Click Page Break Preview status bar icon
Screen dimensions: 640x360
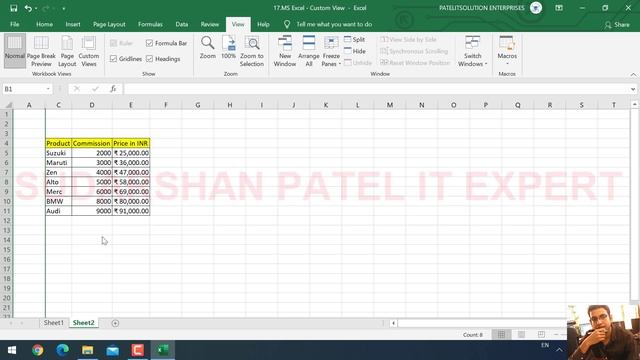[541, 335]
